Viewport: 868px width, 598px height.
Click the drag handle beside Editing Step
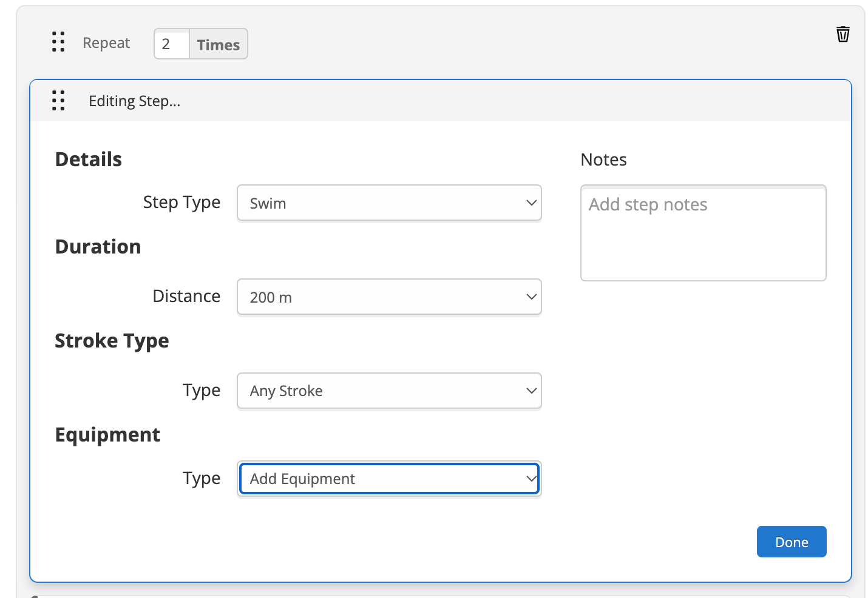pyautogui.click(x=58, y=101)
